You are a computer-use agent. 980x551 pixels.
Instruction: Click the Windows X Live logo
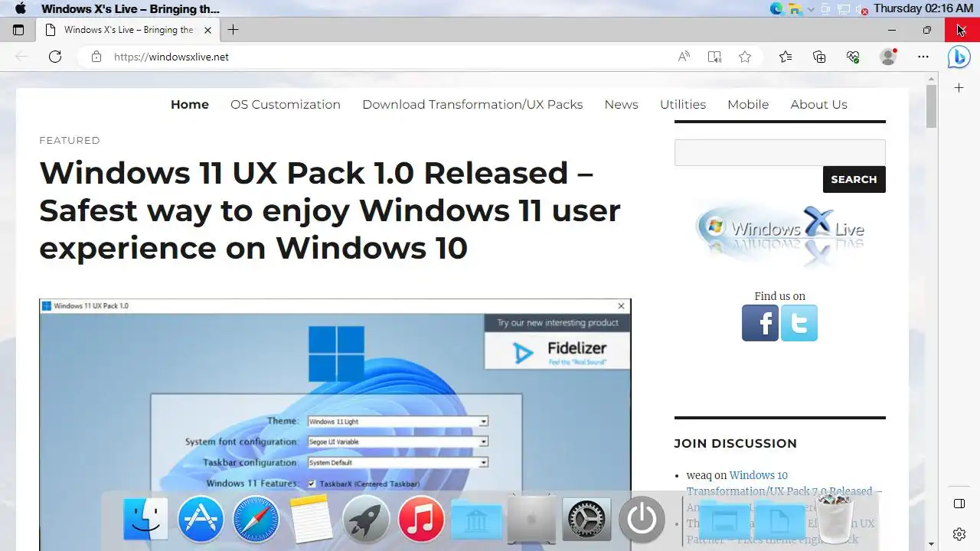coord(779,237)
